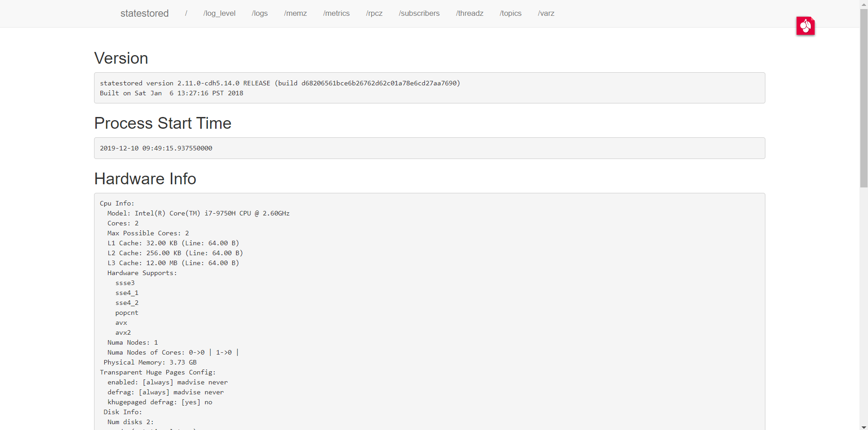Click the 'Transparent Huge Pages Config:' line
Image resolution: width=868 pixels, height=430 pixels.
[x=158, y=372]
